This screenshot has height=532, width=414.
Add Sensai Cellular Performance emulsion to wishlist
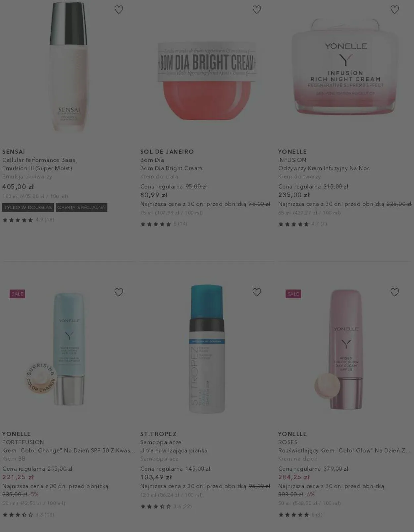[x=119, y=10]
